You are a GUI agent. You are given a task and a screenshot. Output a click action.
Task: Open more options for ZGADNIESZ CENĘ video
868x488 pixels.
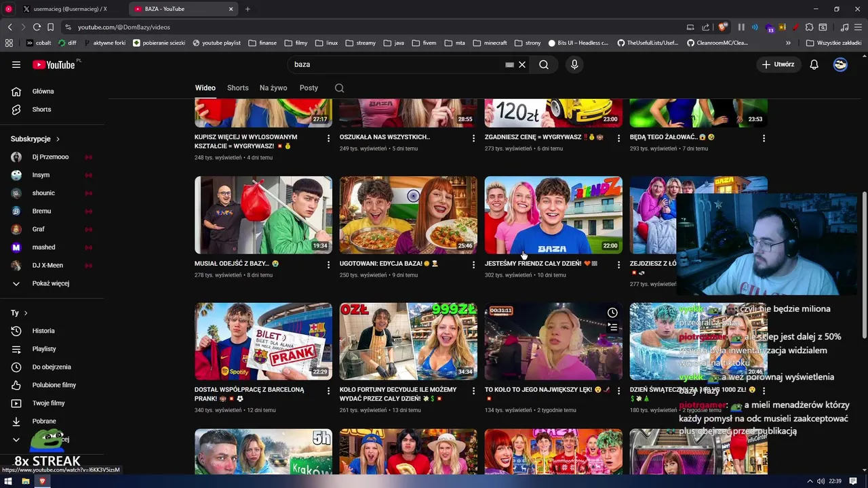618,138
